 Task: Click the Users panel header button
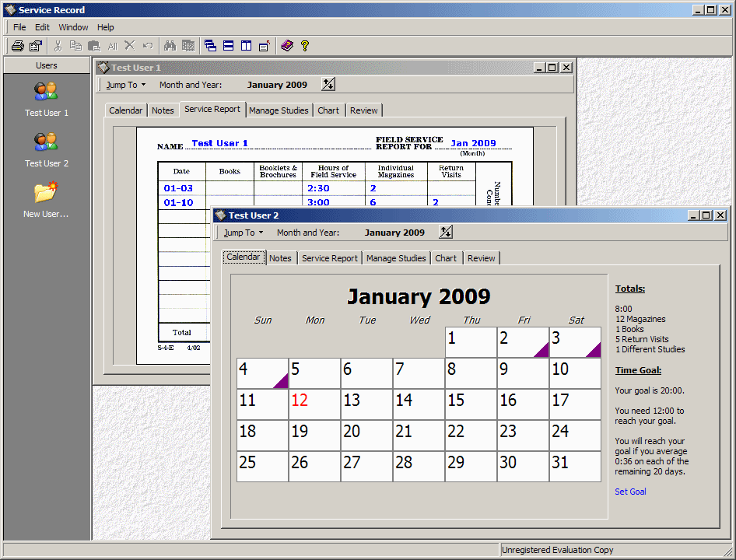(47, 65)
